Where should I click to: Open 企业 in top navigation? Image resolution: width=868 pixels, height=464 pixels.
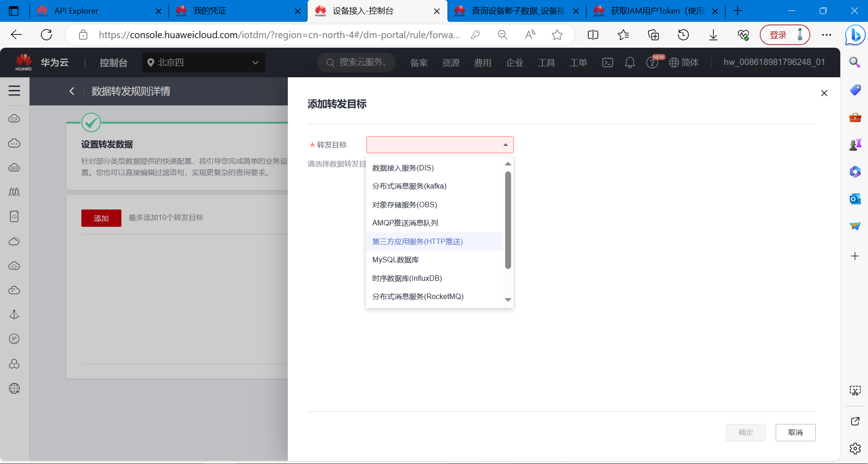click(514, 63)
